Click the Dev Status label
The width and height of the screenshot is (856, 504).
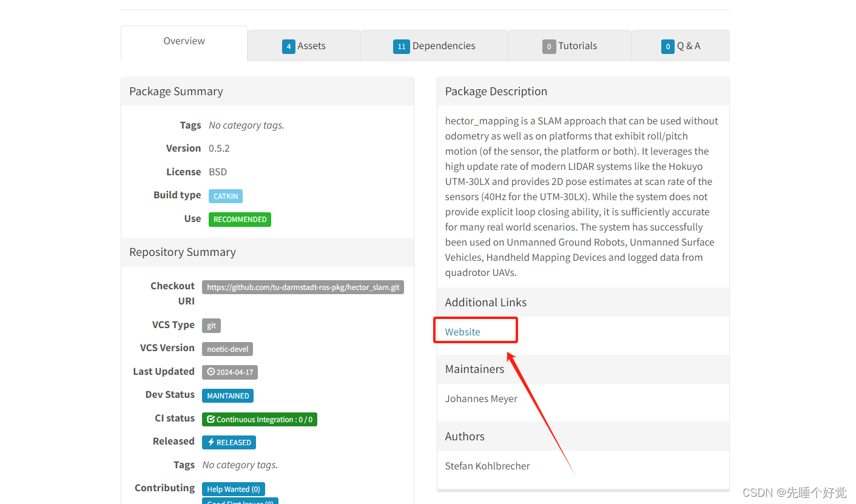pyautogui.click(x=170, y=394)
